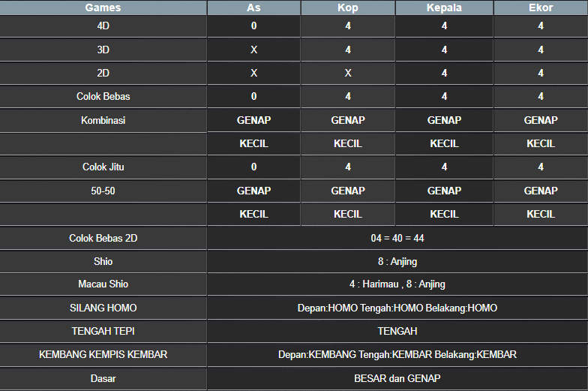Click the 4D row As value 0
Viewport: 588px width, 391px height.
(x=253, y=26)
